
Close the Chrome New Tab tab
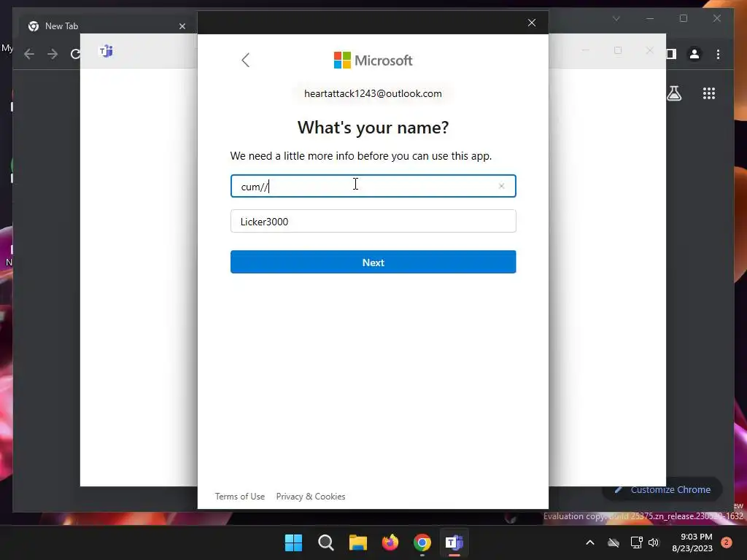click(182, 26)
